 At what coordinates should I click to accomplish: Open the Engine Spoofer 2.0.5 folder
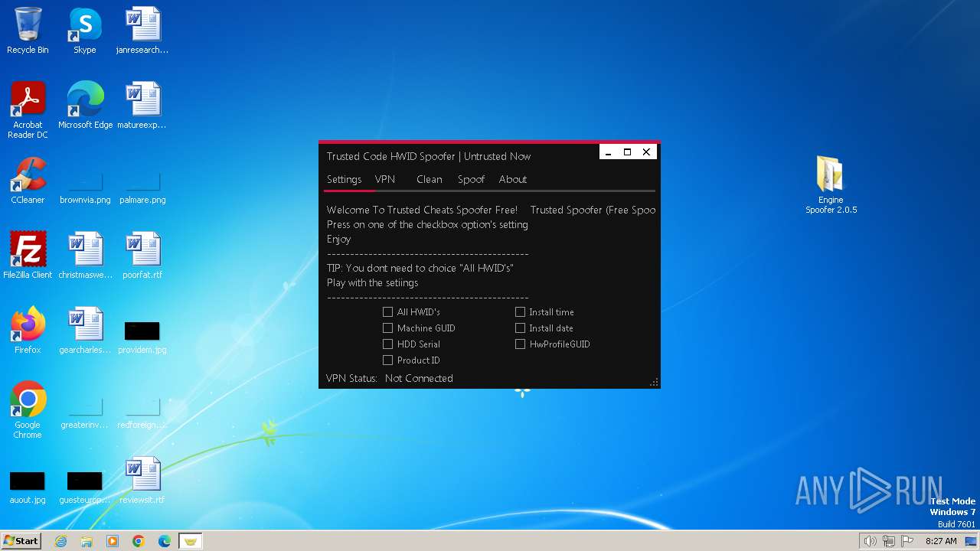pos(831,185)
